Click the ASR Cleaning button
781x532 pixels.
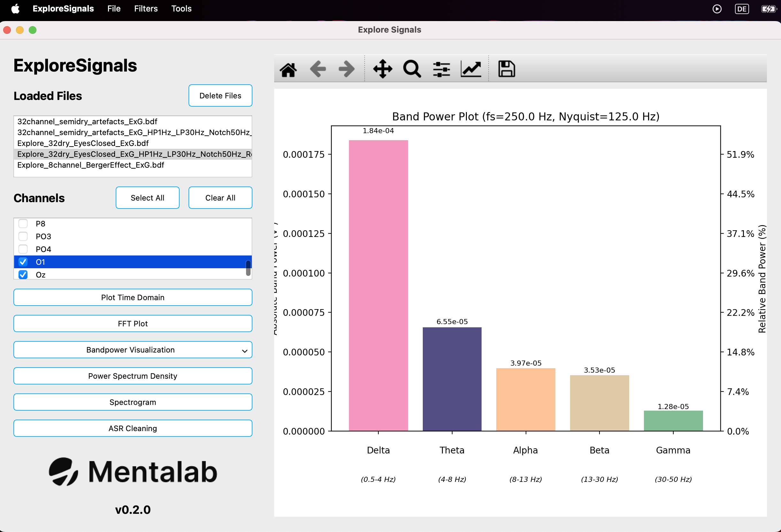coord(133,429)
